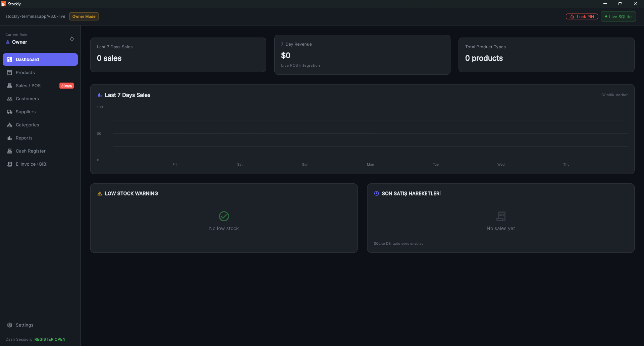Click the SON SATIŞ HAREKETLERİ heading
The width and height of the screenshot is (644, 346).
[411, 194]
